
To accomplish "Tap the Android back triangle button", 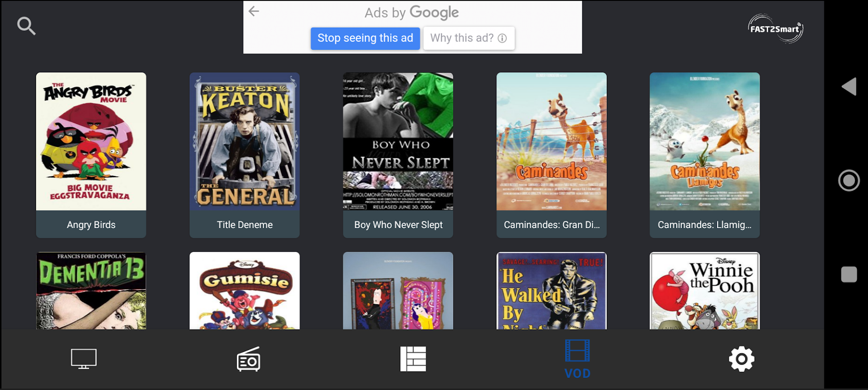I will click(x=849, y=87).
